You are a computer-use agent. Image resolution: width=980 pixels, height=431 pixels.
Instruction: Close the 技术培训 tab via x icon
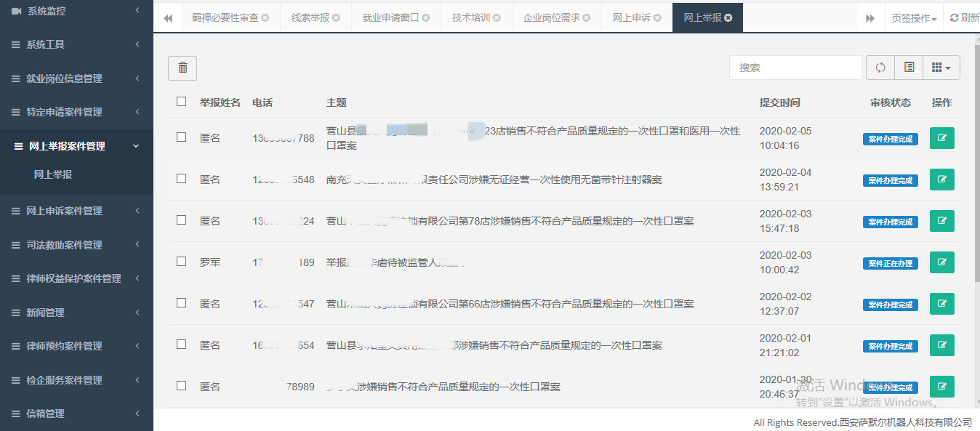click(x=497, y=18)
